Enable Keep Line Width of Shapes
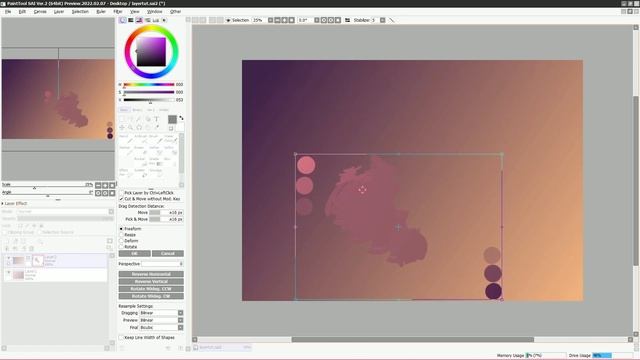 pos(121,338)
